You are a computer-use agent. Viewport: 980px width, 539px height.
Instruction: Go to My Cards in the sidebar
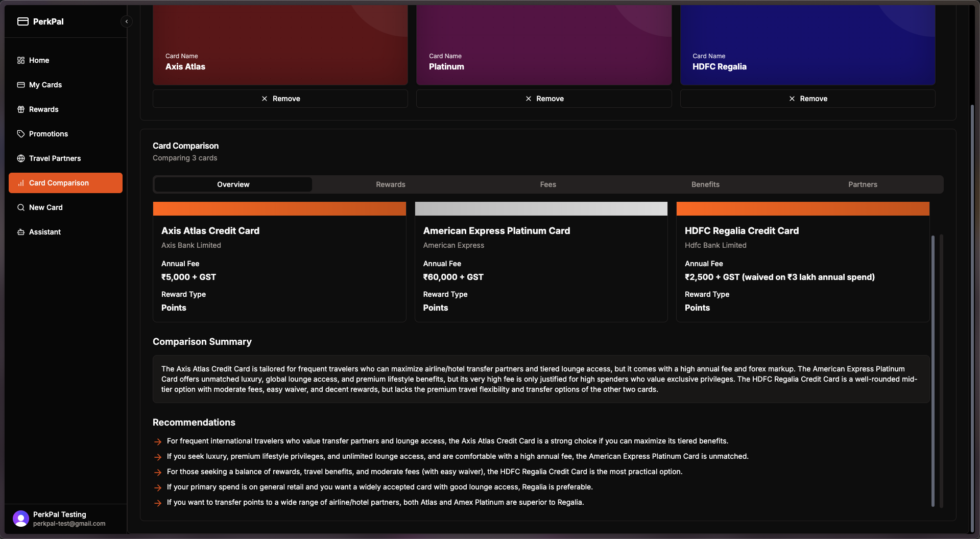click(65, 85)
